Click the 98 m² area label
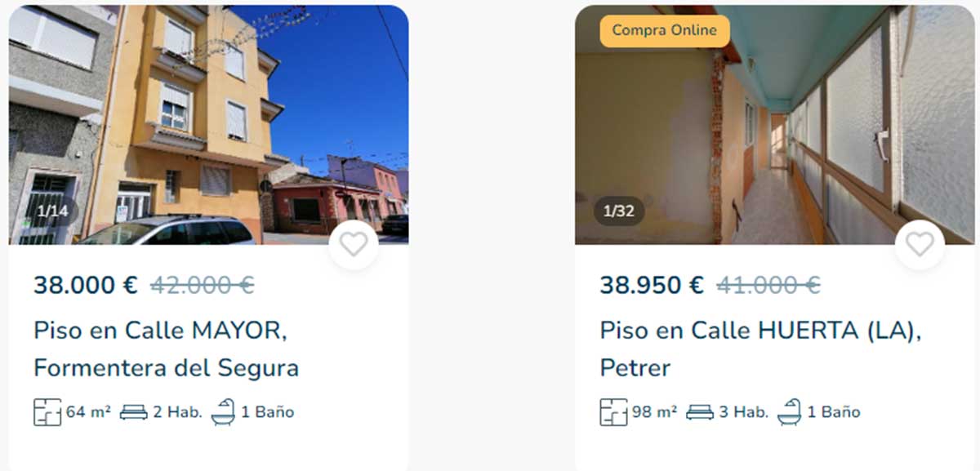Screen dimensions: 980x471 click(655, 412)
